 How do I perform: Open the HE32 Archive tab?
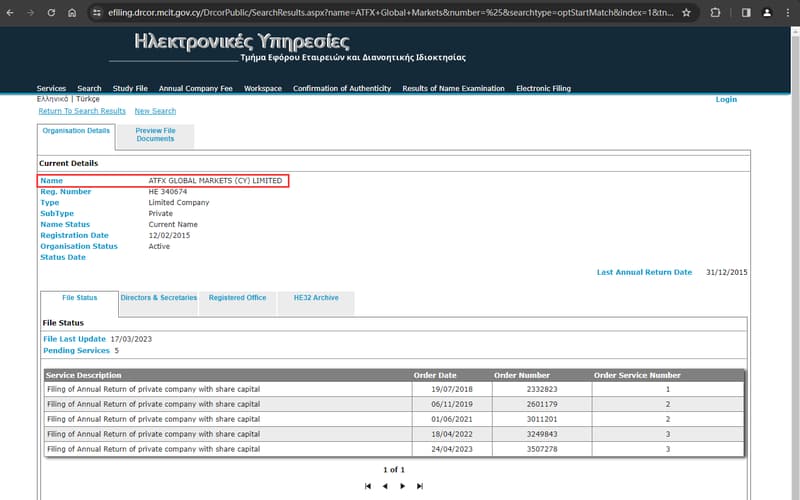click(x=316, y=297)
